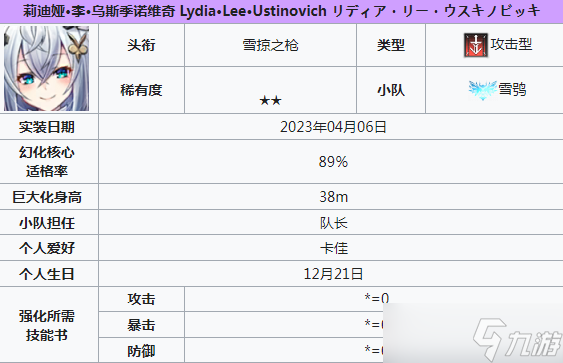
Task: Click the 幻化核心适格率 label
Action: pos(47,162)
